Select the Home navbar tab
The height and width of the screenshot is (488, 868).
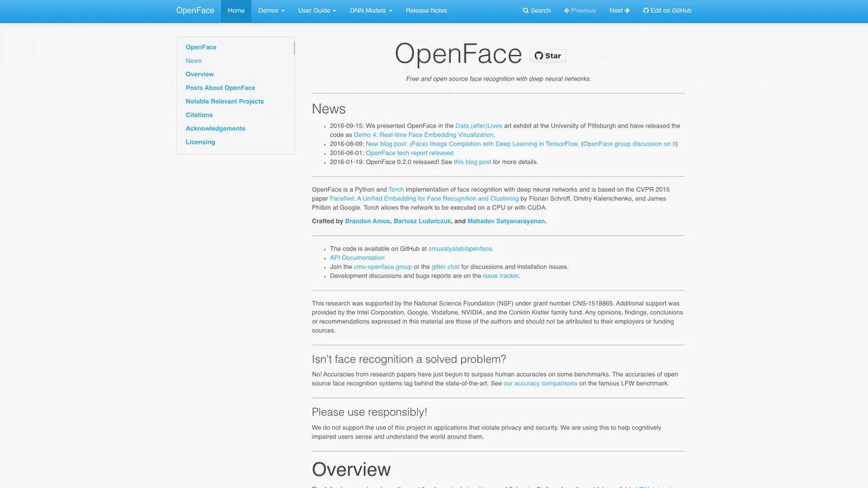pos(236,11)
